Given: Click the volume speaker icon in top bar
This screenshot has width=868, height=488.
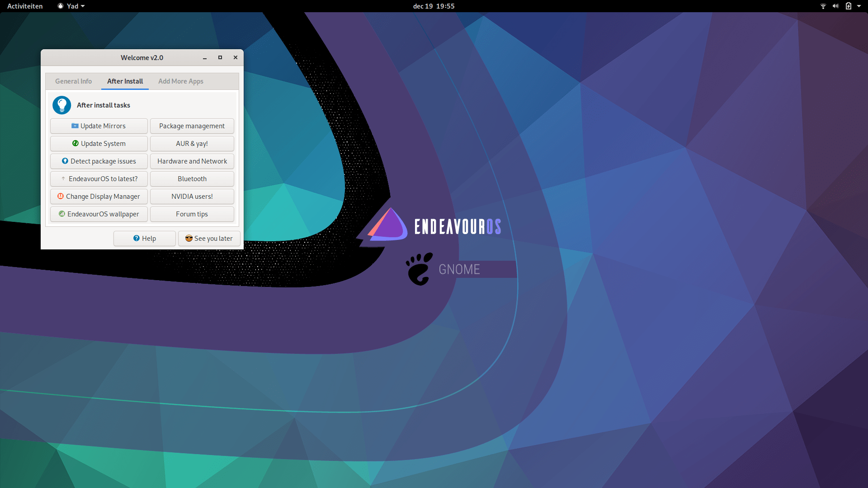Looking at the screenshot, I should [835, 6].
